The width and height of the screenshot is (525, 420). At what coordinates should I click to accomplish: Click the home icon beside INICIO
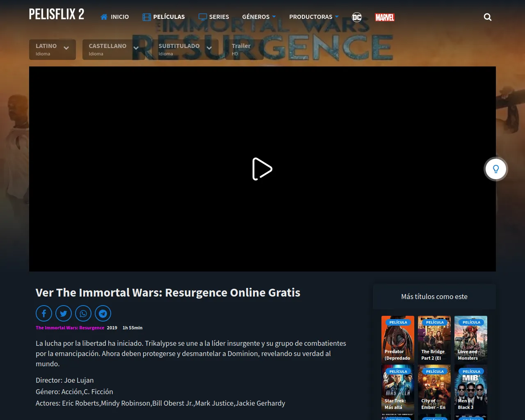[x=104, y=17]
